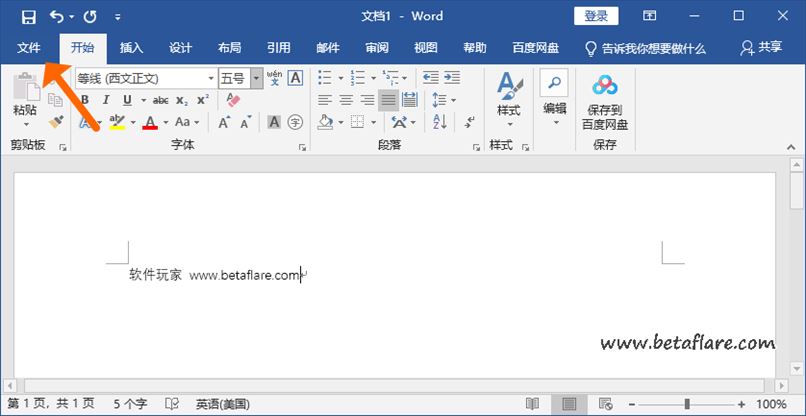The height and width of the screenshot is (416, 806).
Task: Toggle Bold formatting
Action: click(84, 100)
